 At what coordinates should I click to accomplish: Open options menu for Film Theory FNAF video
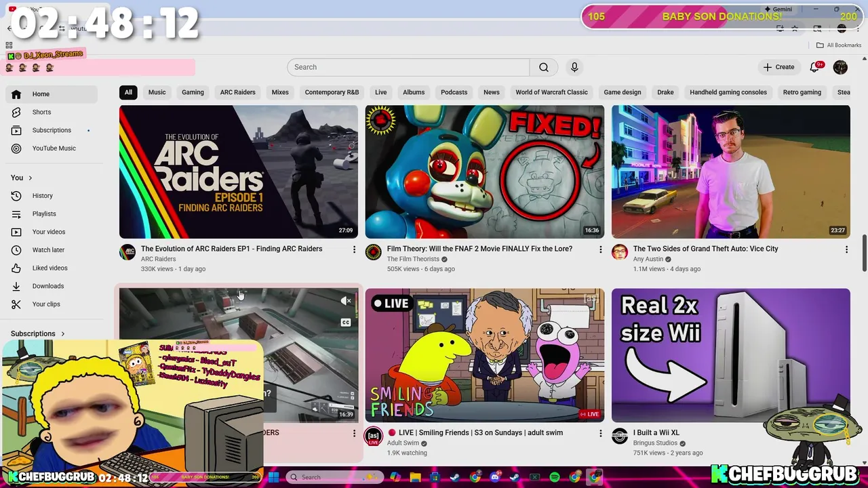pyautogui.click(x=600, y=250)
